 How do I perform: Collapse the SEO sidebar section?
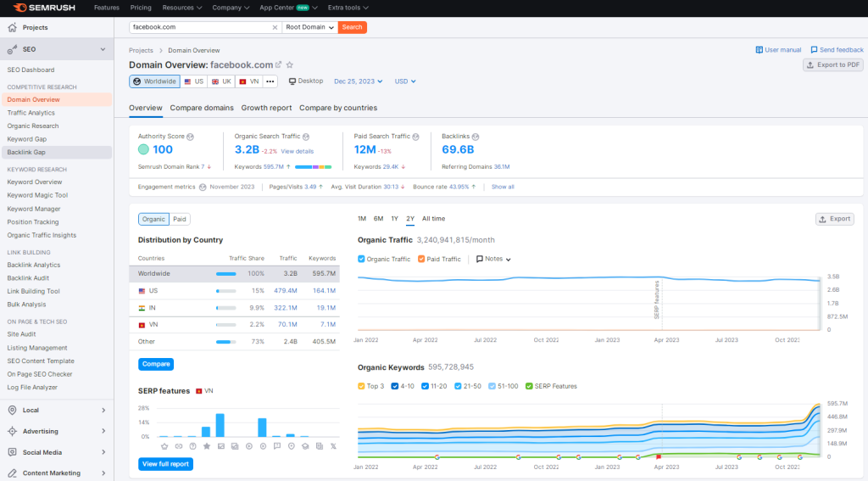103,49
